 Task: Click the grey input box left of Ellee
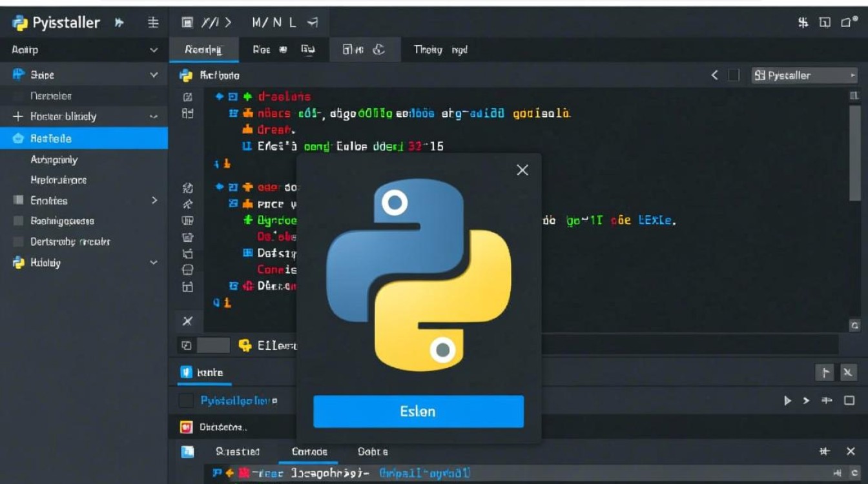[213, 345]
